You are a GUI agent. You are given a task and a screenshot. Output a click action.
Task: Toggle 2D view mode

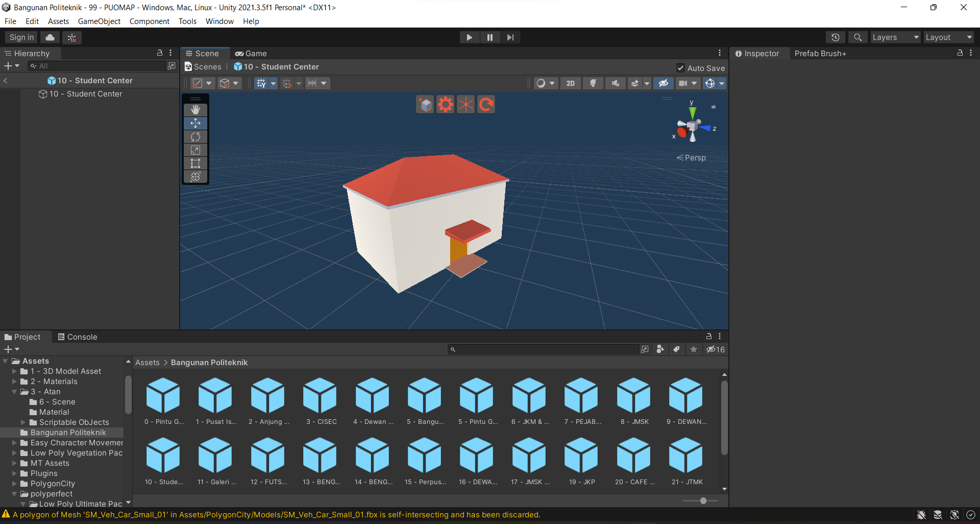570,83
